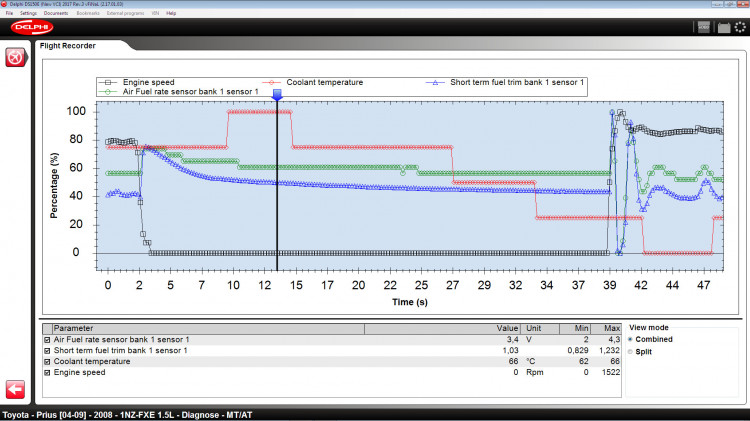The width and height of the screenshot is (750, 421).
Task: Select the Combined view mode
Action: click(x=632, y=340)
